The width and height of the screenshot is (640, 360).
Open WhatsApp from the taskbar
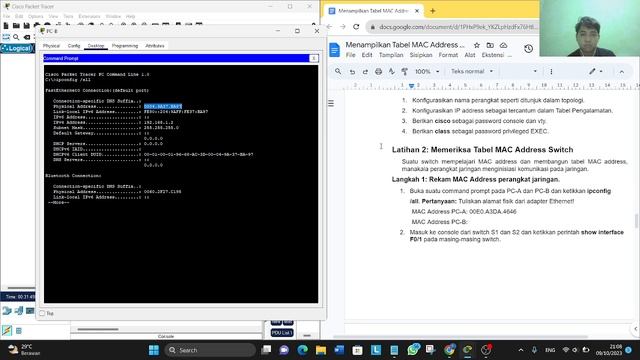pyautogui.click(x=413, y=350)
